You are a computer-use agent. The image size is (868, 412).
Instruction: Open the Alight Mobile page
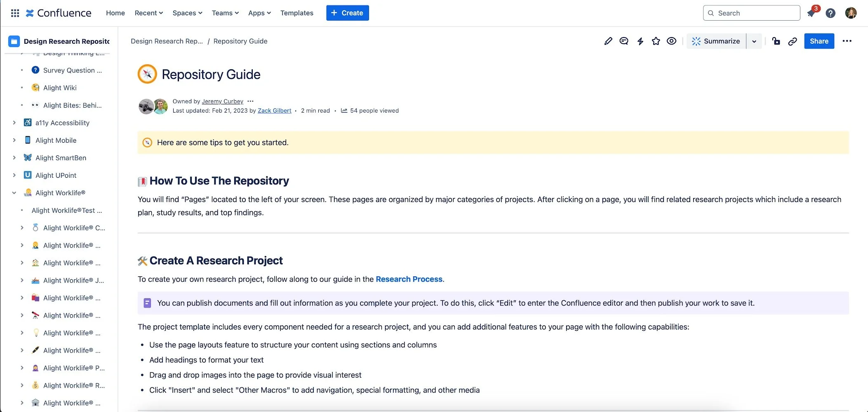pyautogui.click(x=56, y=140)
